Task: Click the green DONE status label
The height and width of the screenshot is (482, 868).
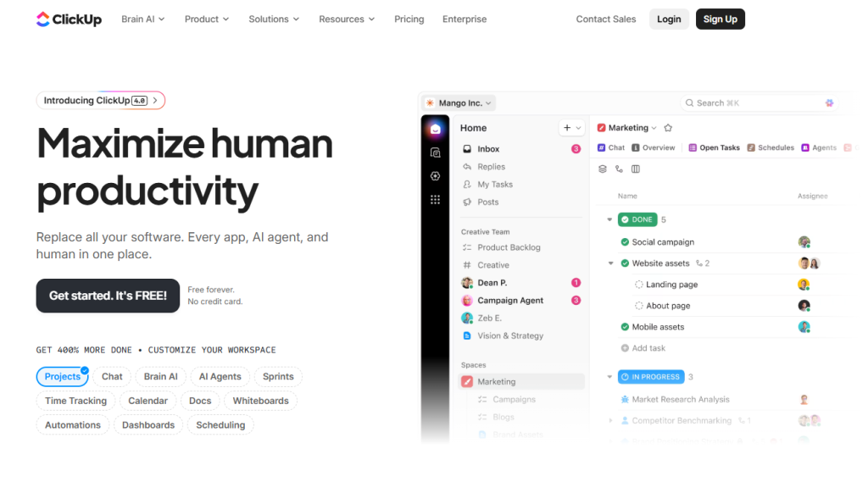Action: 637,220
